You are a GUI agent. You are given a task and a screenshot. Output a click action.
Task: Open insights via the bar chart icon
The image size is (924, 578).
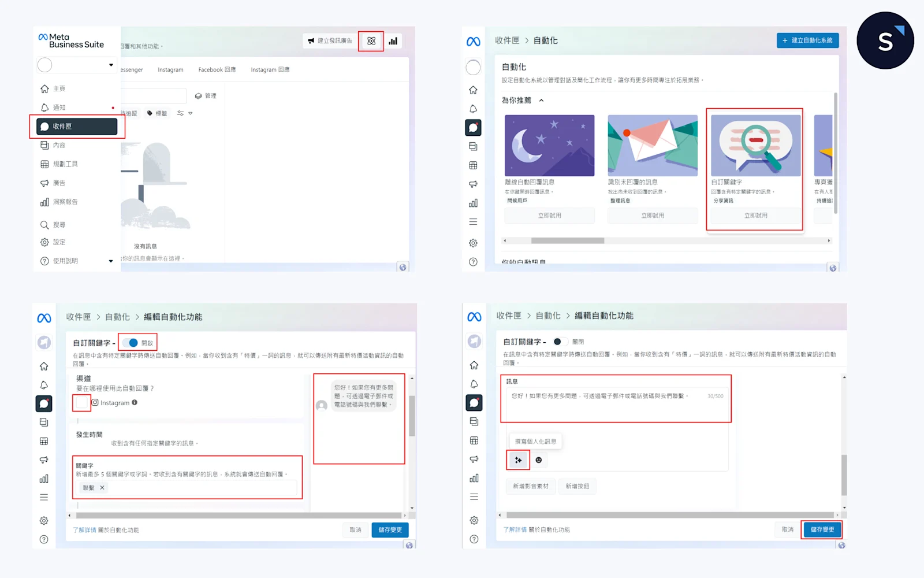click(393, 41)
